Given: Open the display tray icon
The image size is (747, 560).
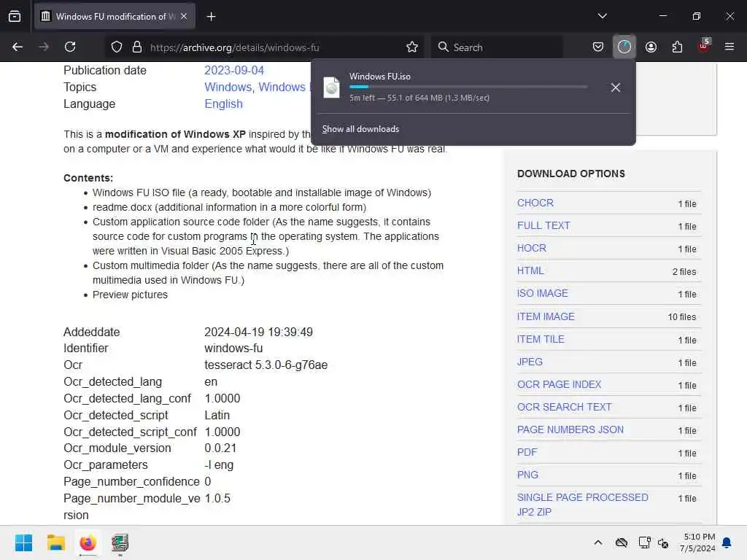Looking at the screenshot, I should [645, 542].
